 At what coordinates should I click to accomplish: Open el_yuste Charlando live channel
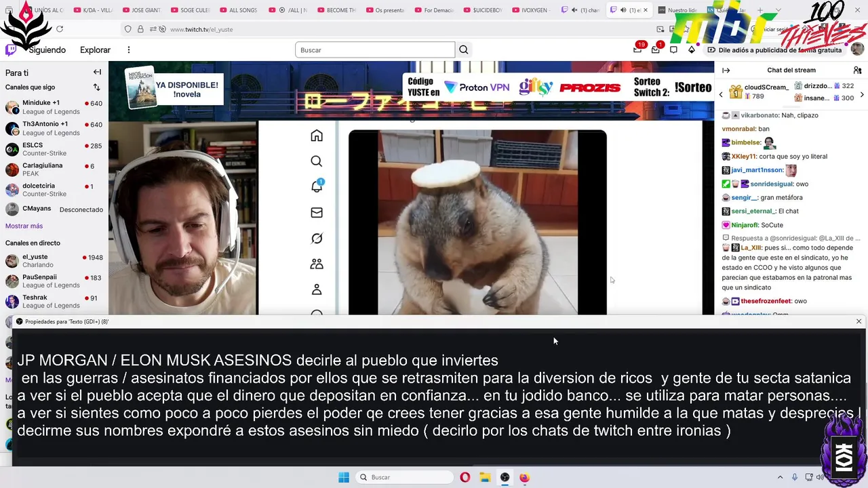pyautogui.click(x=54, y=261)
